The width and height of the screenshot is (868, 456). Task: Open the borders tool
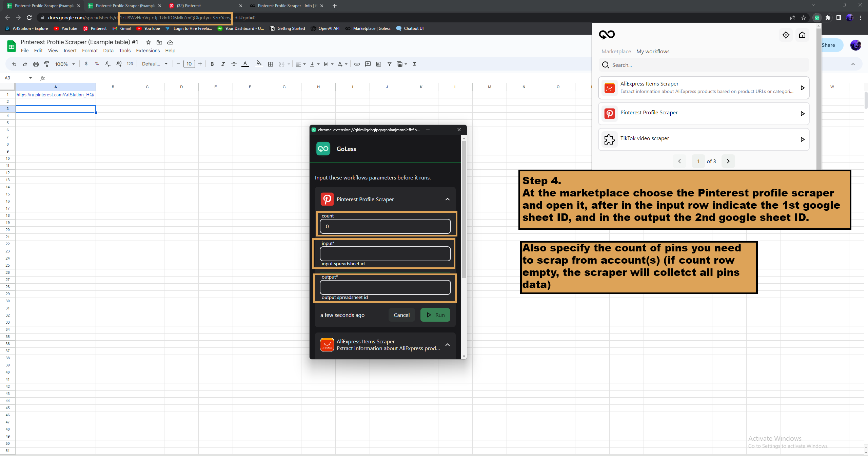[271, 64]
